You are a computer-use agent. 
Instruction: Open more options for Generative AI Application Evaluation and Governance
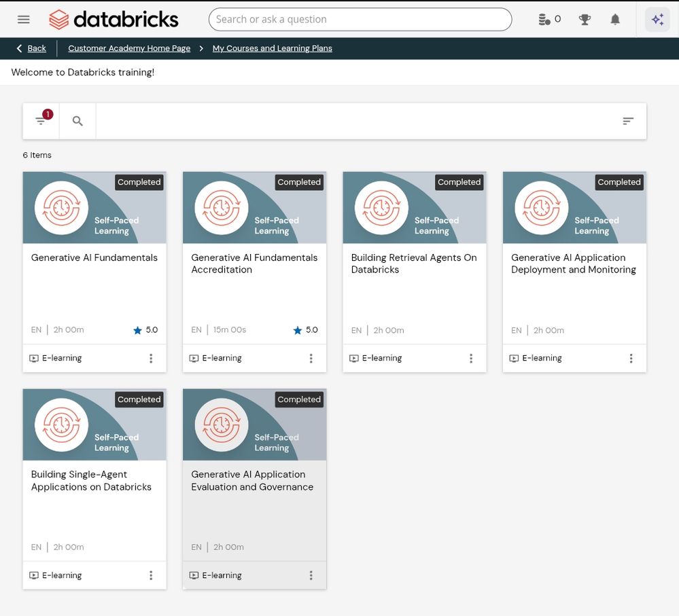click(311, 575)
